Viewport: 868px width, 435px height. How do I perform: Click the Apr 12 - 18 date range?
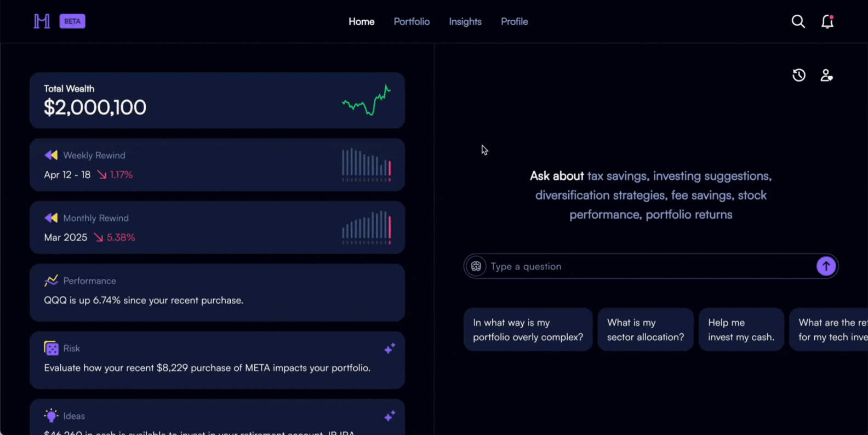pyautogui.click(x=67, y=175)
